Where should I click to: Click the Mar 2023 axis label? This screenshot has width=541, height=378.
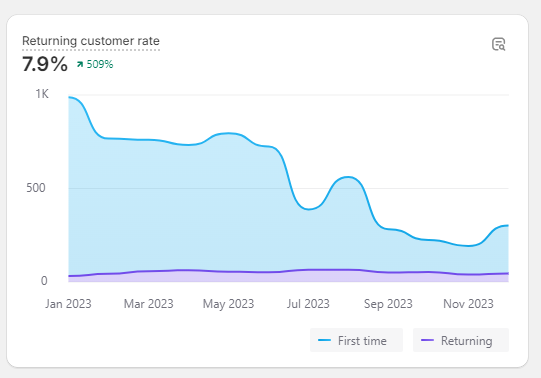pos(148,304)
